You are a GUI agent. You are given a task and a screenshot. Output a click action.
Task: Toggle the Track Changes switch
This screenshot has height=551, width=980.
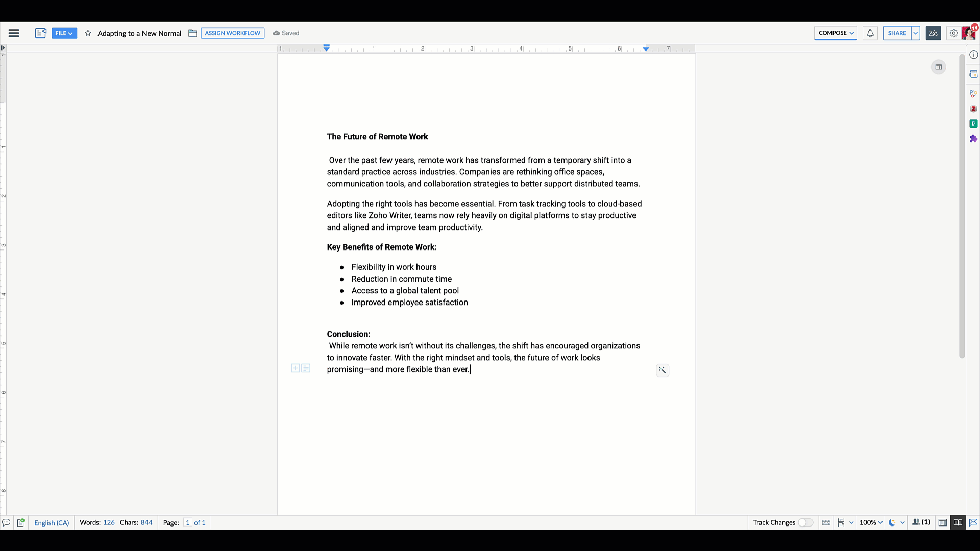coord(805,522)
